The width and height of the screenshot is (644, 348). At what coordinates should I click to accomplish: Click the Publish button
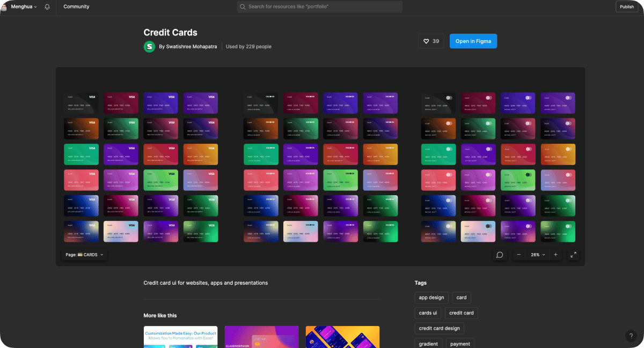(627, 7)
